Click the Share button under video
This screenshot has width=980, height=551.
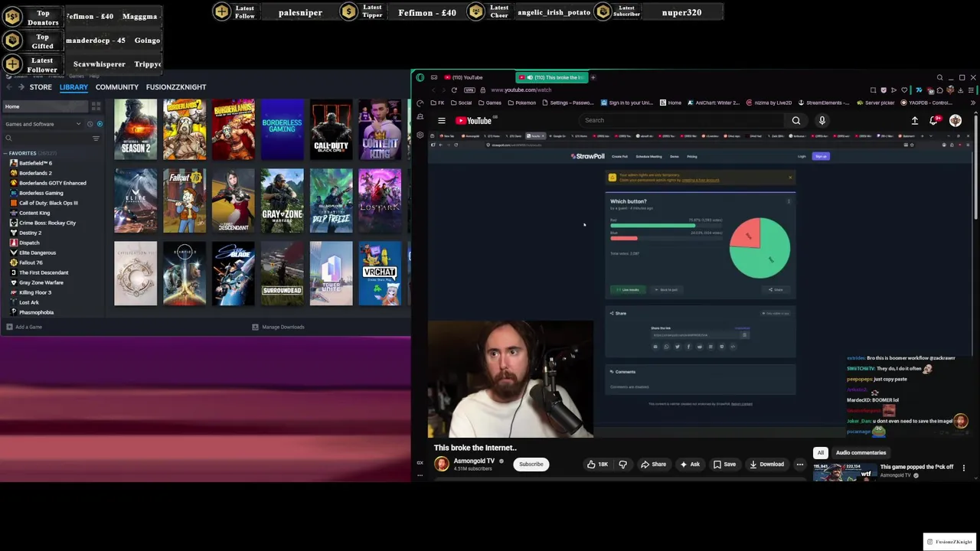pyautogui.click(x=653, y=464)
